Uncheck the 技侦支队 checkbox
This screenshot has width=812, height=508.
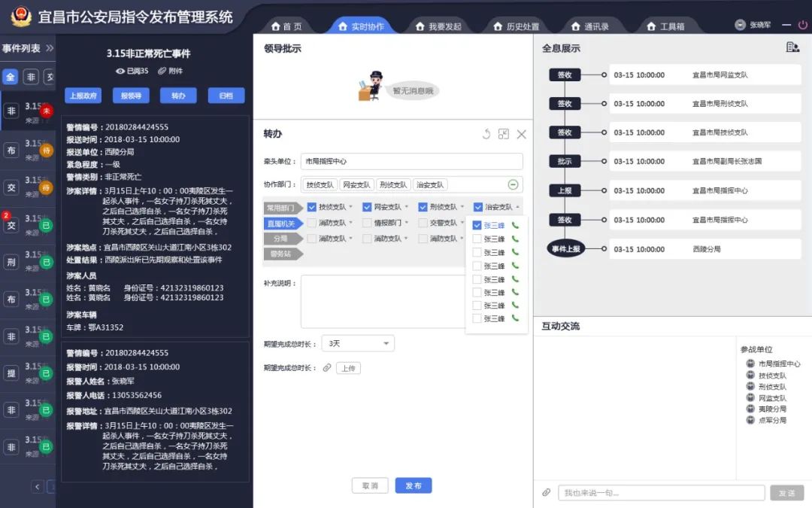(x=311, y=206)
